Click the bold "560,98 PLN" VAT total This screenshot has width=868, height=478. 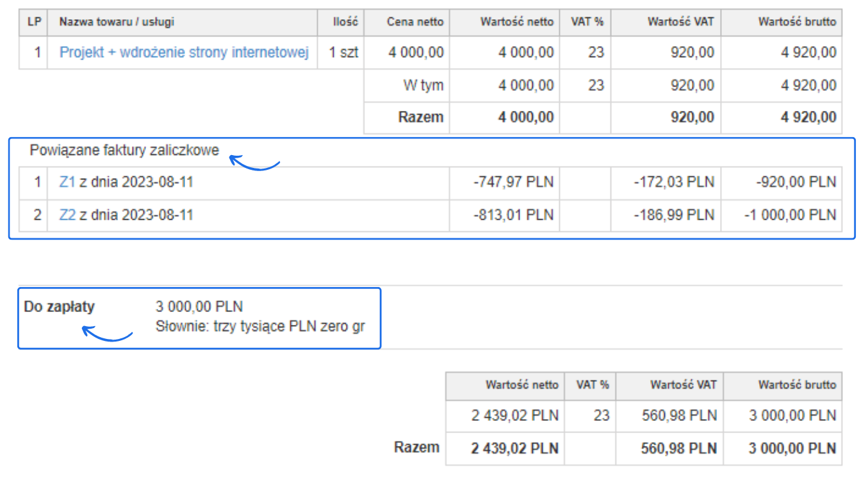(678, 447)
